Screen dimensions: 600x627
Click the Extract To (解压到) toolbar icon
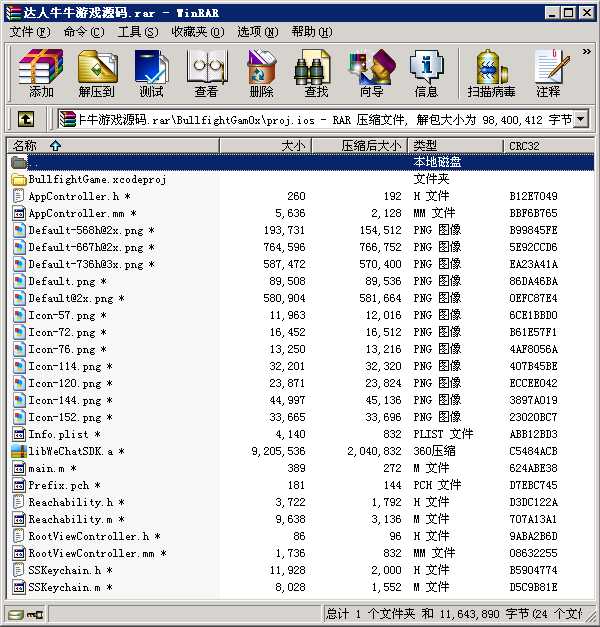(x=96, y=73)
